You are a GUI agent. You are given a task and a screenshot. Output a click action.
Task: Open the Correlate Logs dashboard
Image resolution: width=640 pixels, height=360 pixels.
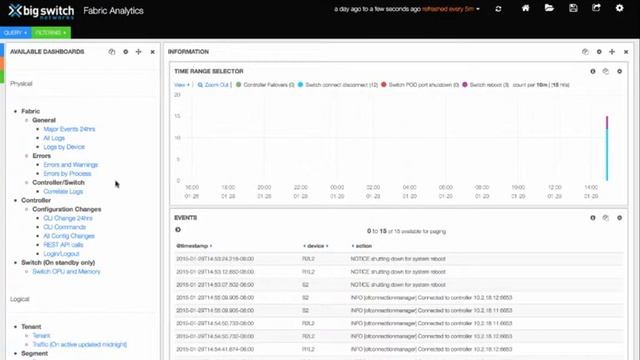[x=63, y=191]
